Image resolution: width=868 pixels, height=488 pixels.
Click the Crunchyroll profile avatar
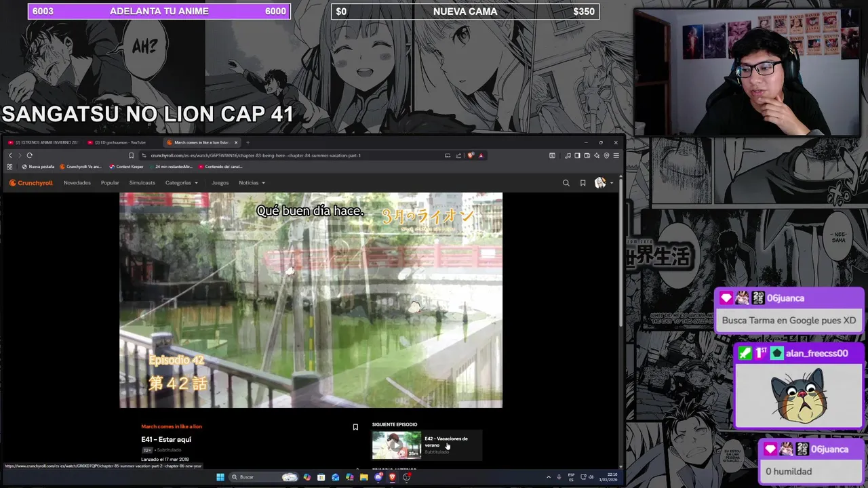pos(600,182)
